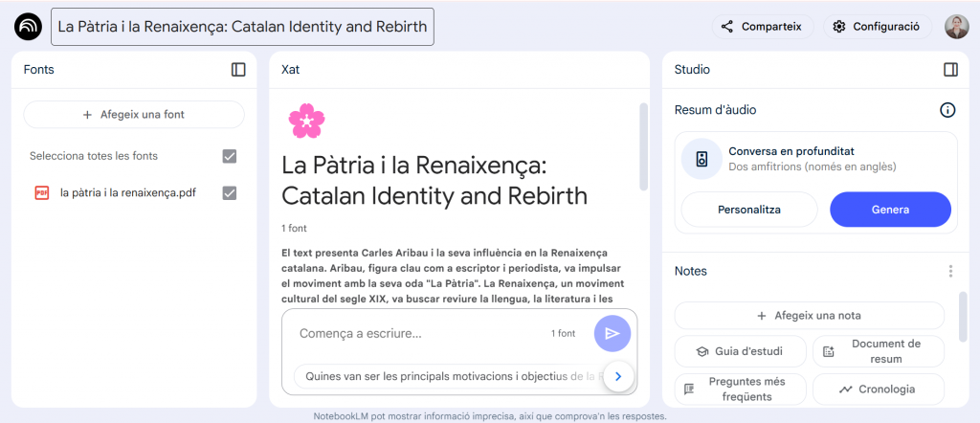Click the speaker icon of Conversa en profunditat
980x423 pixels.
click(x=702, y=159)
